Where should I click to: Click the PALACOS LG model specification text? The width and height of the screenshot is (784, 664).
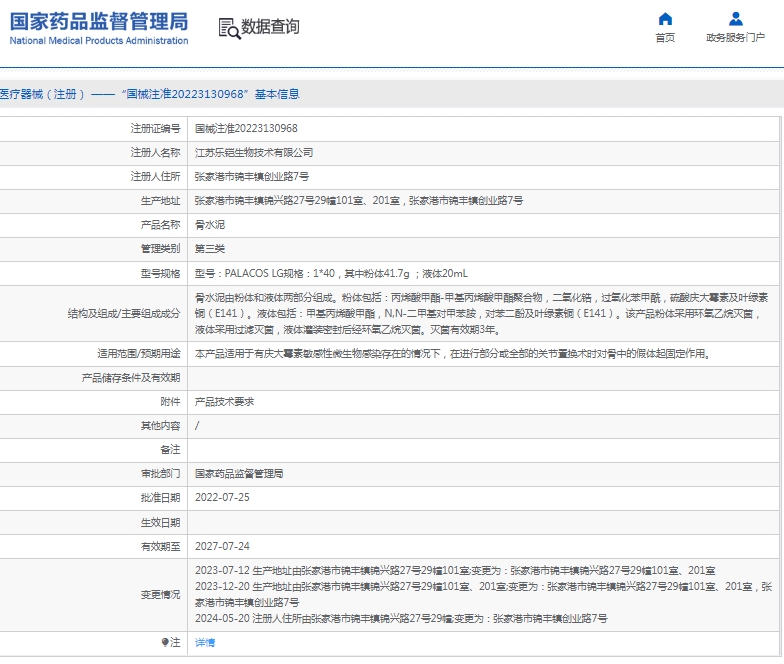pyautogui.click(x=330, y=273)
